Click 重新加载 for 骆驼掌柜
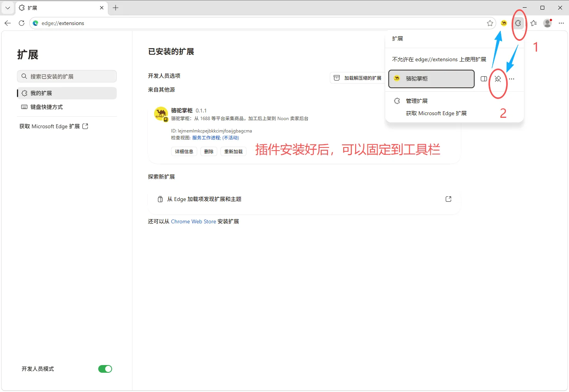The image size is (569, 392). tap(233, 151)
